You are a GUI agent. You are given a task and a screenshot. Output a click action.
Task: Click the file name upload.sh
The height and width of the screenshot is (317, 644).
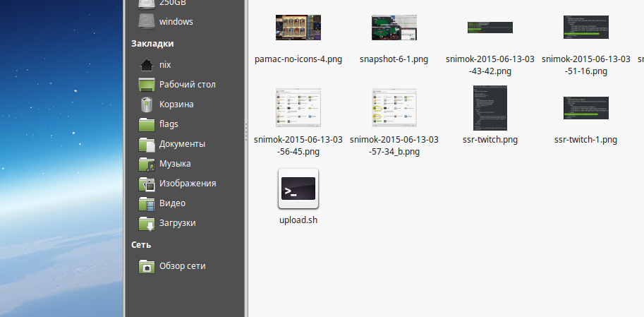coord(298,220)
